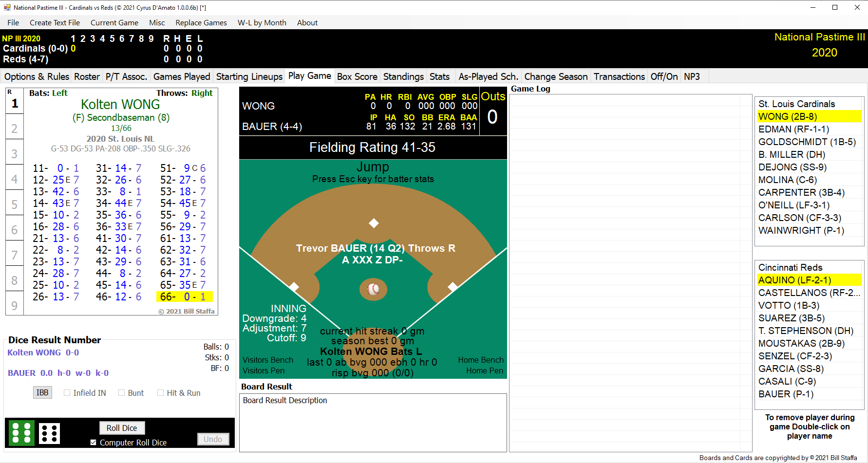The width and height of the screenshot is (868, 463).
Task: Click the third base marker on field
Action: coord(294,287)
